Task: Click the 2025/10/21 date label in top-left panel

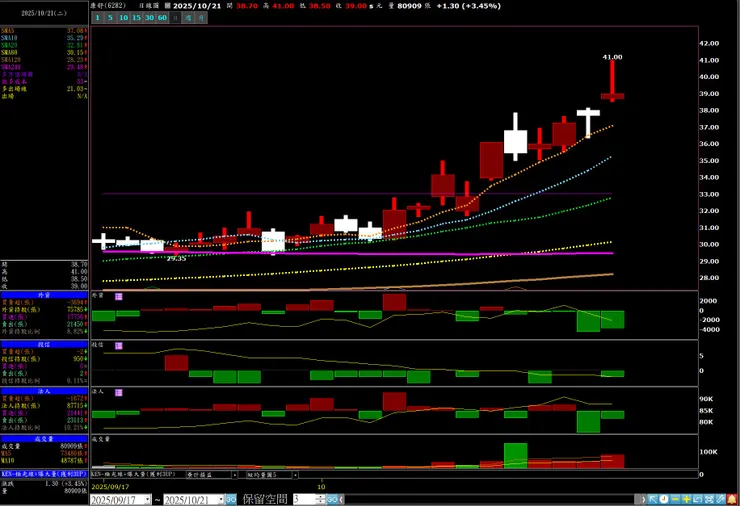Action: point(44,13)
